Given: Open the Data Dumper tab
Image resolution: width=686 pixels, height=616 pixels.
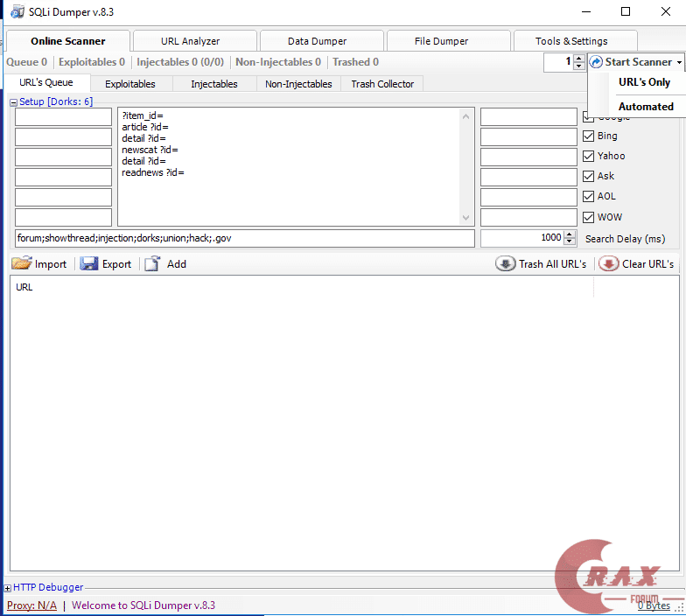Looking at the screenshot, I should (x=317, y=41).
